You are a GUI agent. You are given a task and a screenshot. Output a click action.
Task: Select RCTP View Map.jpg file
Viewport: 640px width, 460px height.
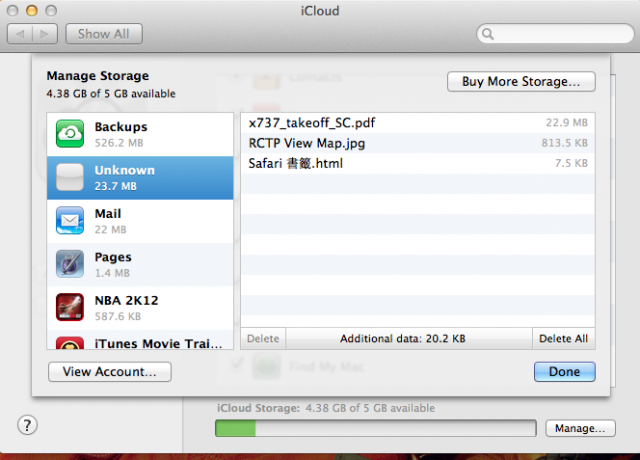[418, 143]
